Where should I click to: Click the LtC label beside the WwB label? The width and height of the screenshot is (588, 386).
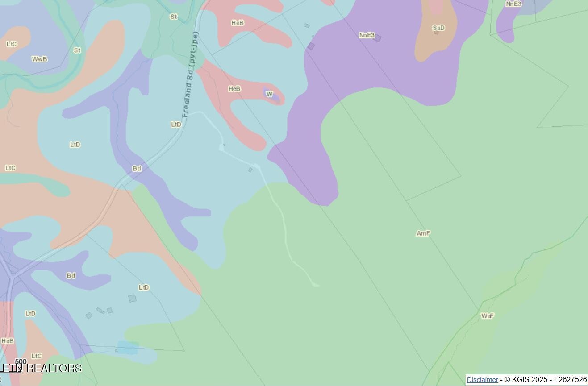[12, 44]
